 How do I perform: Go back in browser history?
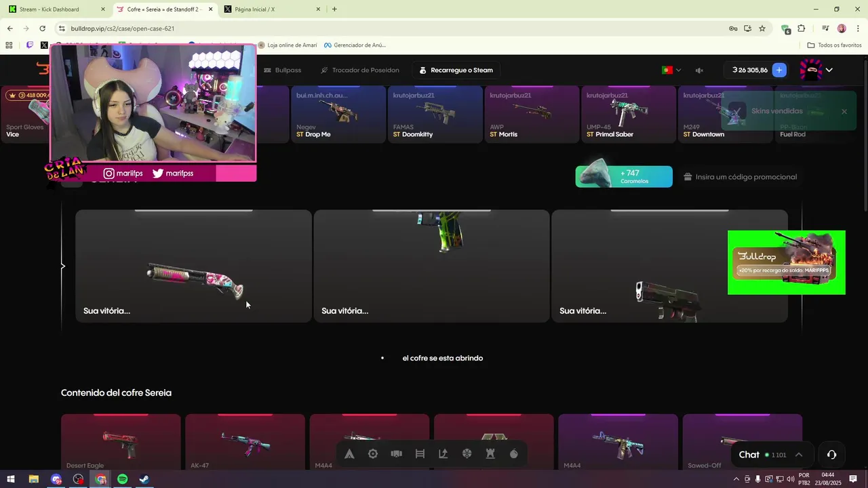pos(9,28)
